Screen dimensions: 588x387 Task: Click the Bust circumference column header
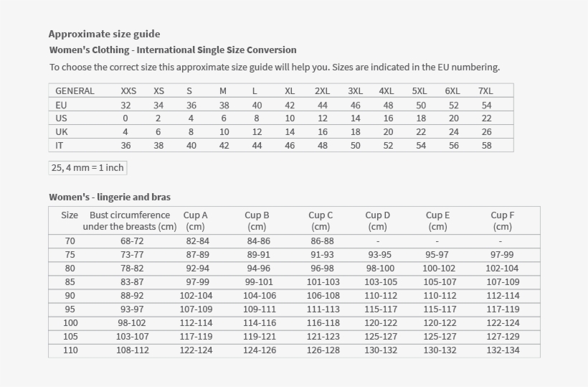point(130,220)
